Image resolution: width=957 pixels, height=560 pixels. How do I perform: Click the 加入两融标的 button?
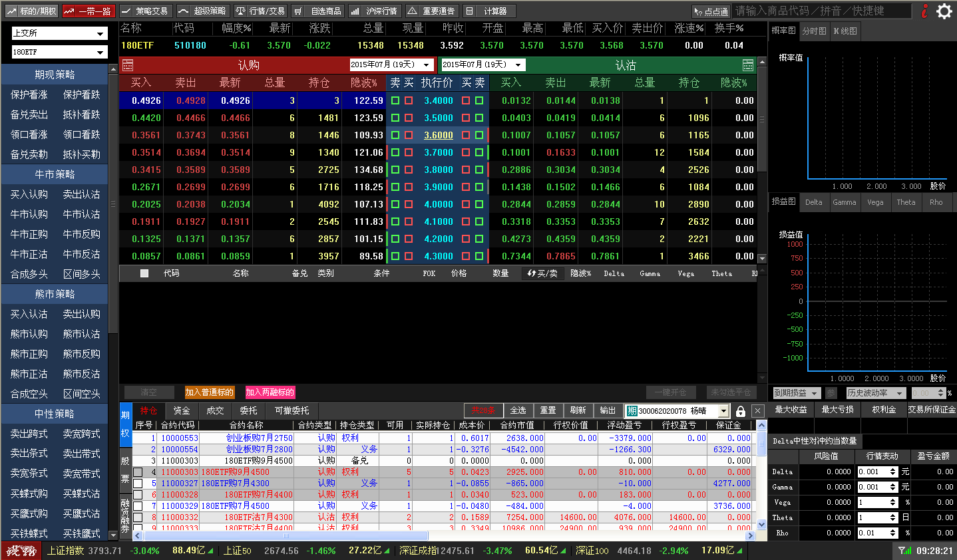[x=270, y=392]
